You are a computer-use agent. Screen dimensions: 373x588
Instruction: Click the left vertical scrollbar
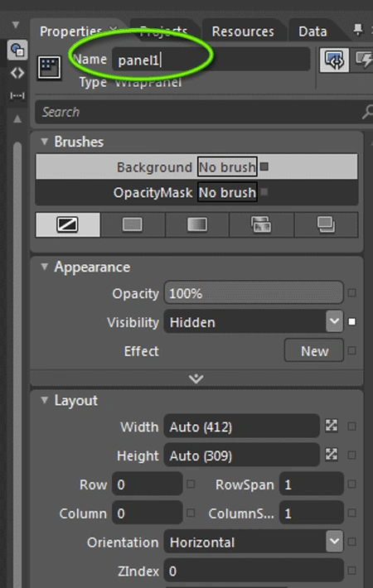[17, 364]
